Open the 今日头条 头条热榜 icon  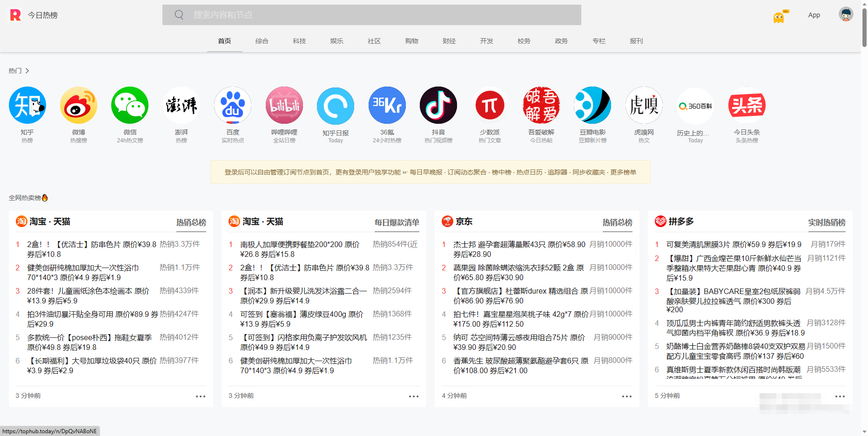[x=747, y=105]
